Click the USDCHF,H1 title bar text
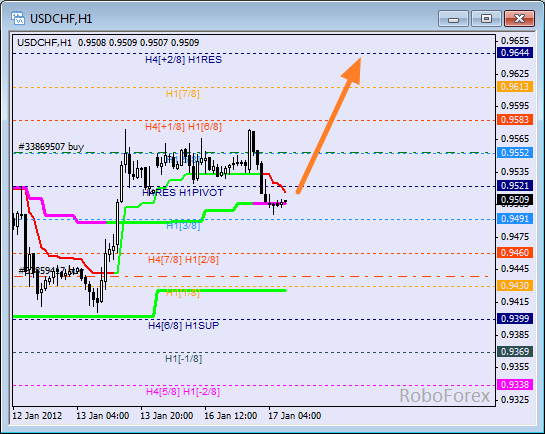The image size is (545, 434). 61,19
